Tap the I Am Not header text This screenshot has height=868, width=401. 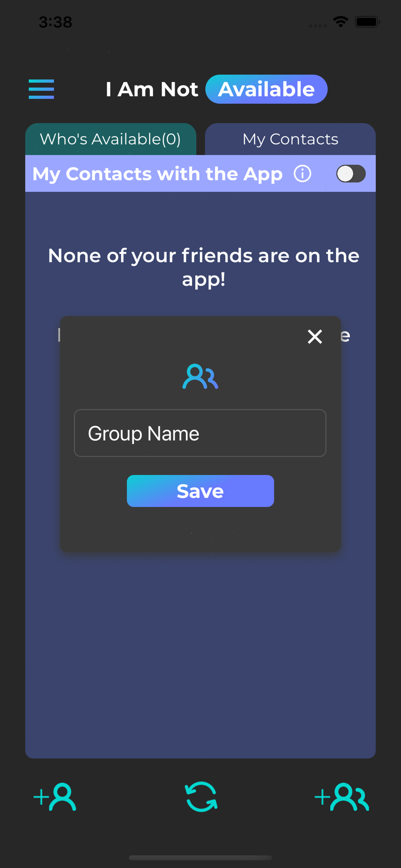tap(152, 89)
